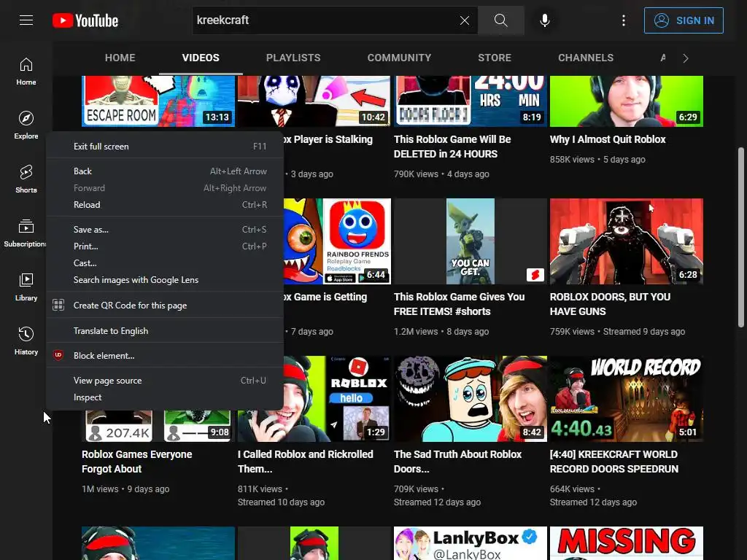Open ESCAPE ROOM video thumbnail
Image resolution: width=747 pixels, height=560 pixels.
click(x=158, y=101)
